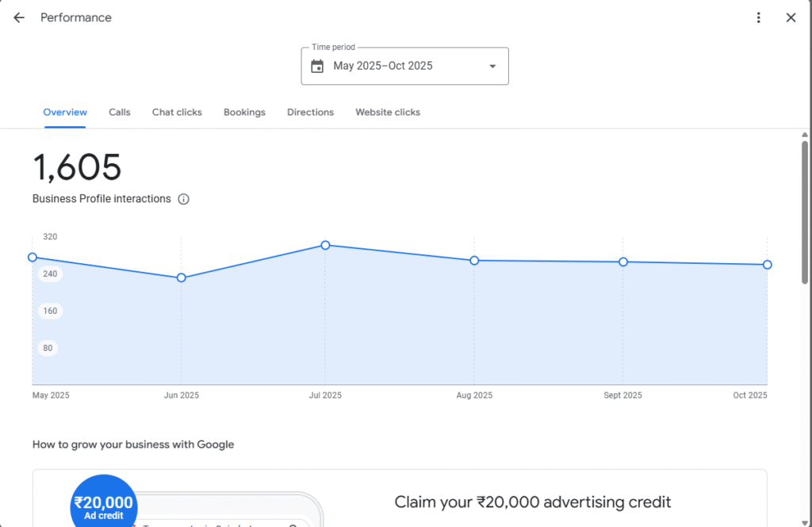
Task: Select the Jul 2025 peak data point
Action: (x=325, y=245)
